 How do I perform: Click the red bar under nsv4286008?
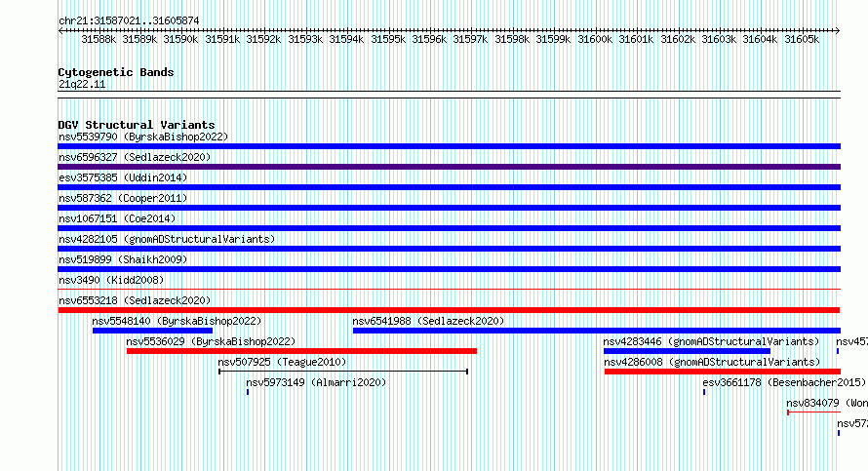pyautogui.click(x=723, y=372)
